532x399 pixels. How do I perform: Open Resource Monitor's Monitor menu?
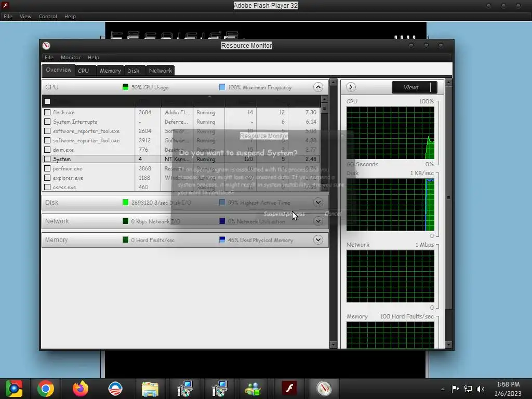tap(71, 57)
